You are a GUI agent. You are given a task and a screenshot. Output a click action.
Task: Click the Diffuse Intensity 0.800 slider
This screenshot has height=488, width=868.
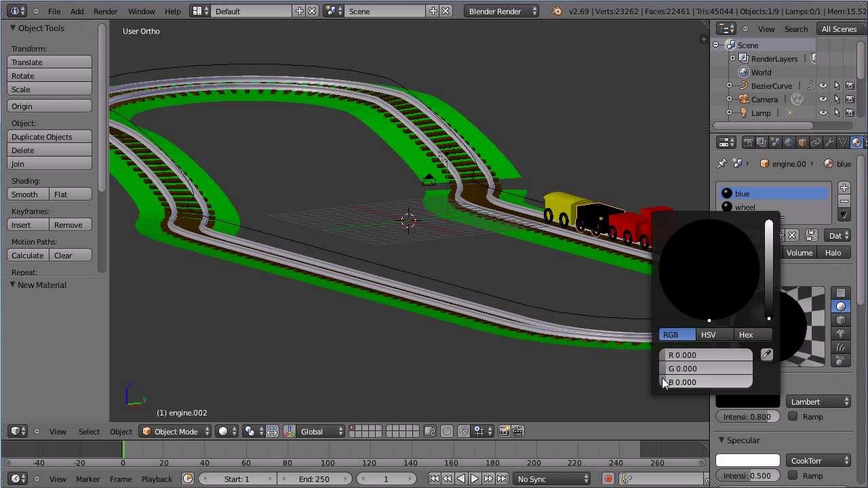[748, 417]
